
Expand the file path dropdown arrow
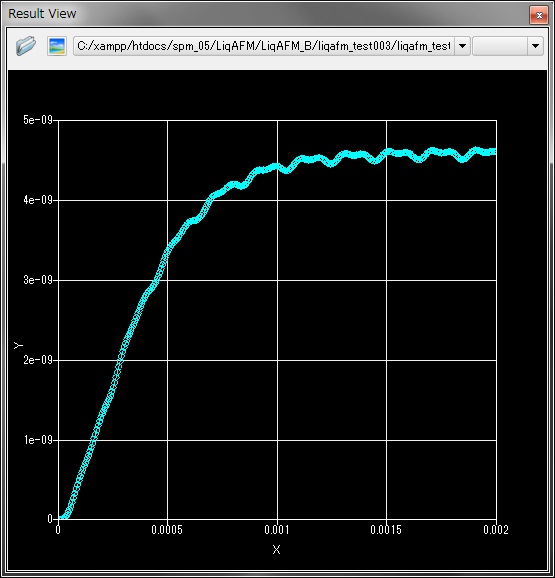pos(462,46)
